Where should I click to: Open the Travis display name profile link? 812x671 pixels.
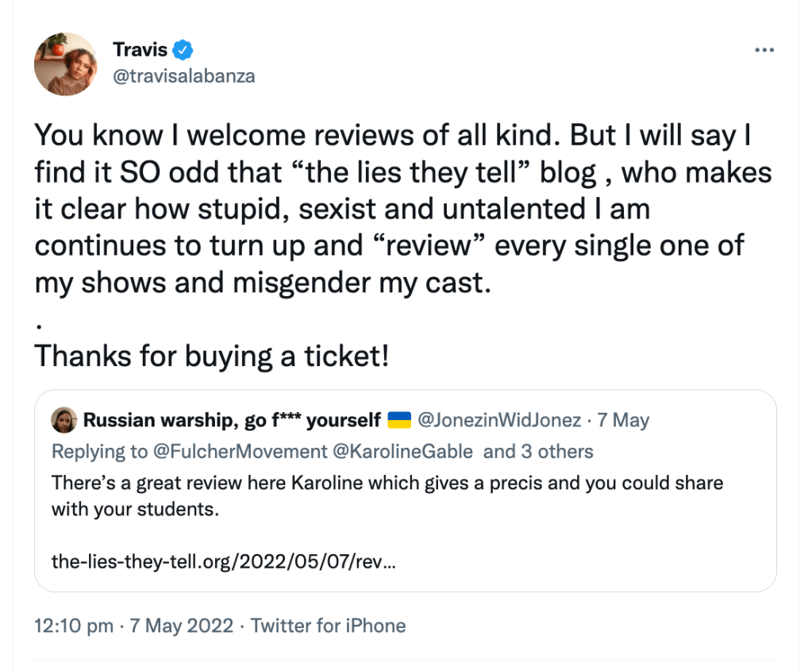point(140,50)
